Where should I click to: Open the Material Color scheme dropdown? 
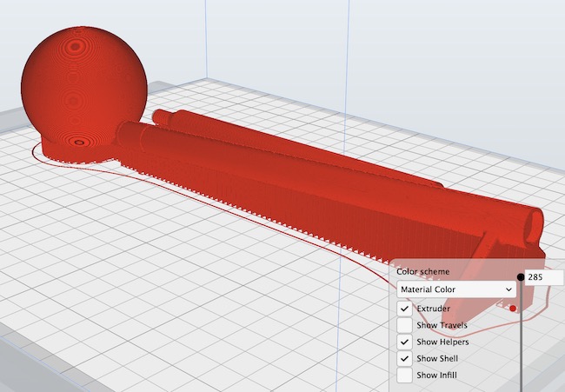click(x=452, y=289)
